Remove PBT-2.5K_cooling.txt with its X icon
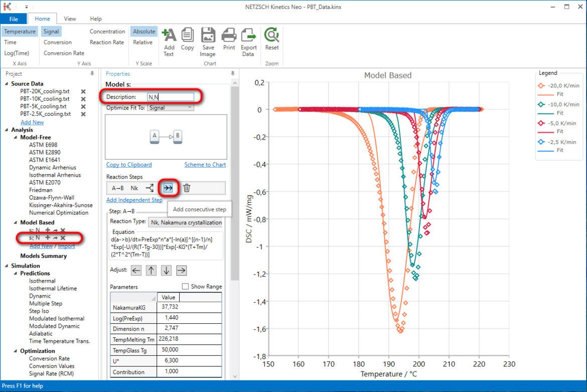The width and height of the screenshot is (587, 392). point(83,114)
